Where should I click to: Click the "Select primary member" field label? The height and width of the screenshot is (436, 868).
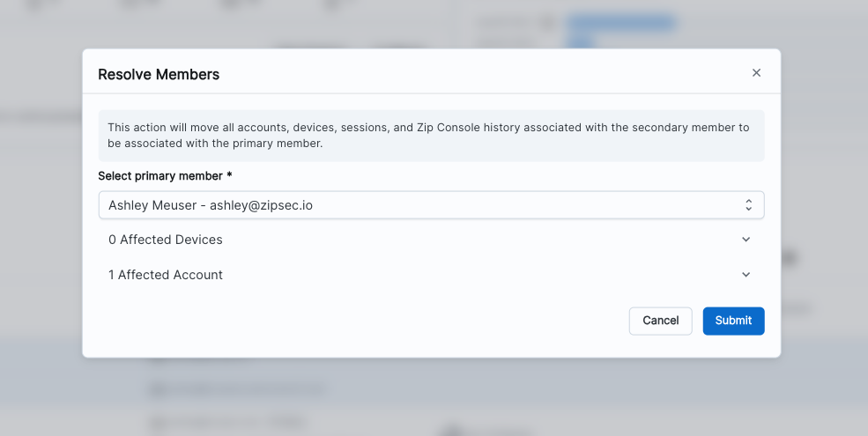[160, 176]
